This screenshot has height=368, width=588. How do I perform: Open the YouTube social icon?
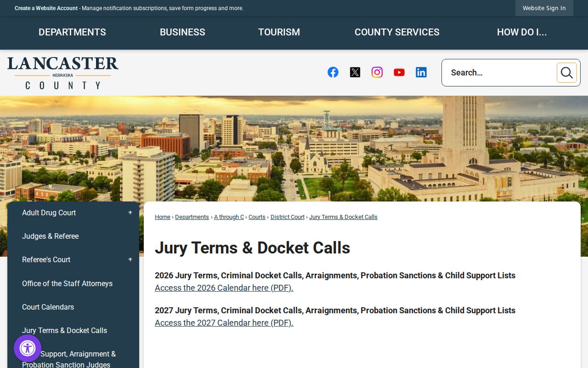point(399,72)
